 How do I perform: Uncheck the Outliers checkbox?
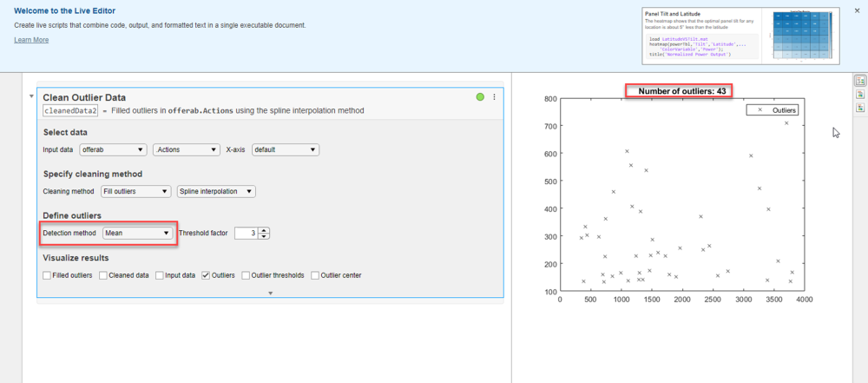coord(206,275)
